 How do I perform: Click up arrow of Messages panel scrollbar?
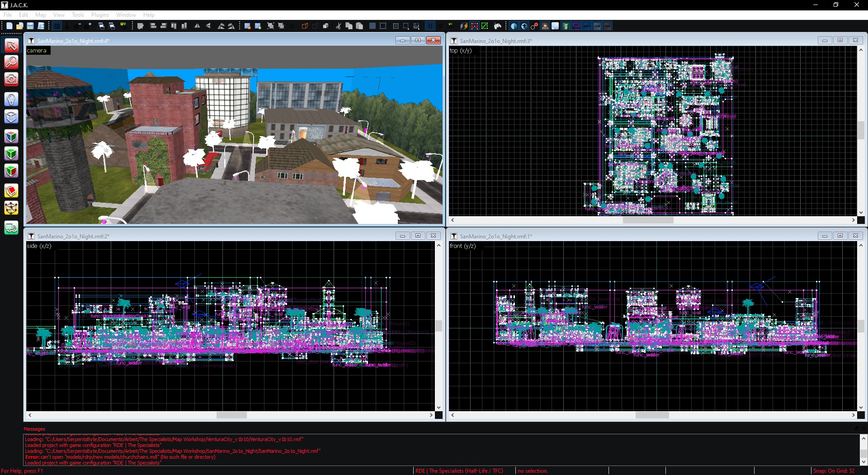click(x=863, y=438)
